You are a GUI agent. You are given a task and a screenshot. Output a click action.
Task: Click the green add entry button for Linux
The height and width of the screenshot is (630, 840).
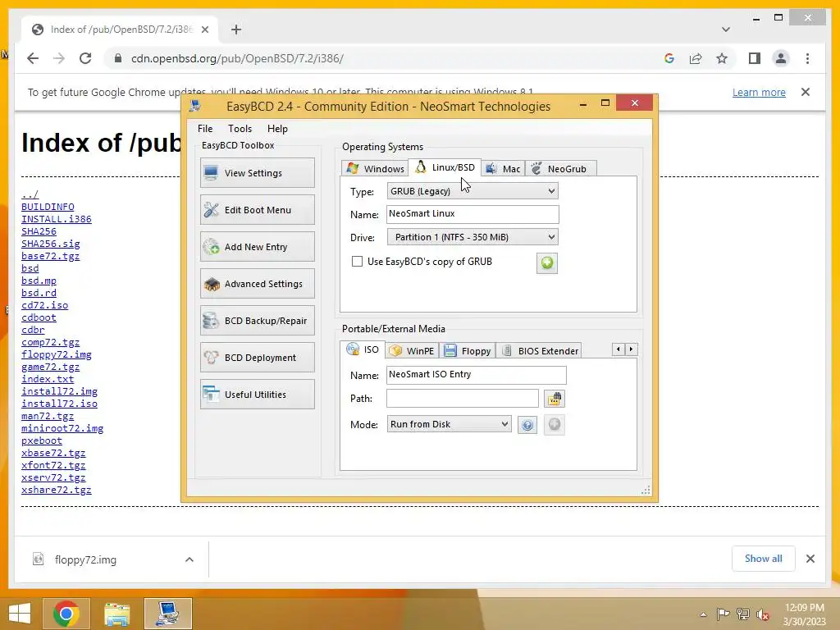547,263
